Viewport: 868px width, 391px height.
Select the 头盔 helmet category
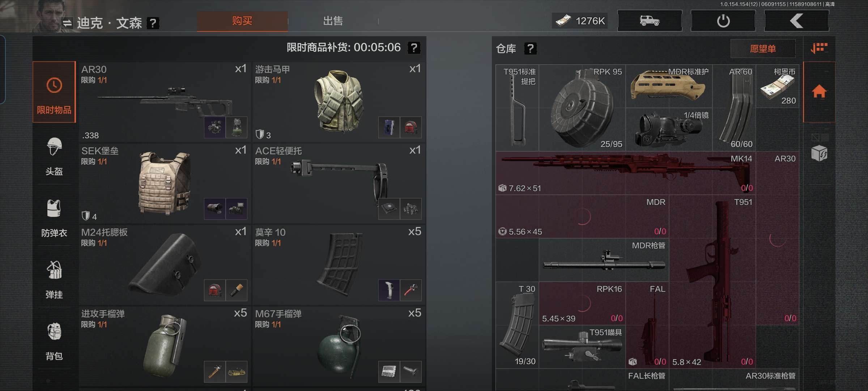(54, 156)
